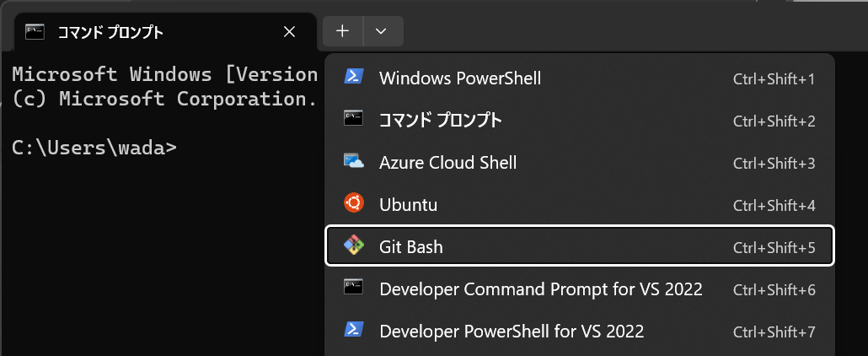Click the Git Bash diamond icon
Viewport: 868px width, 356px height.
pos(353,245)
